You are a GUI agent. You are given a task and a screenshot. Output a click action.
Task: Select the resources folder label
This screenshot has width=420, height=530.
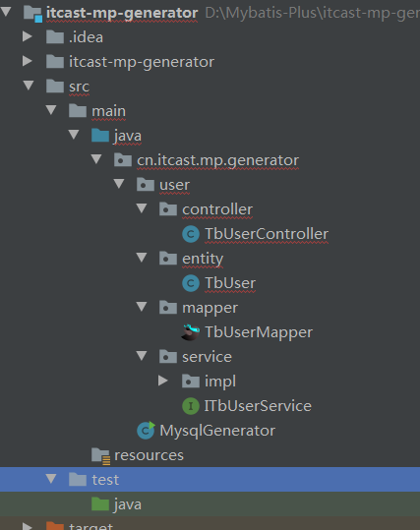click(149, 455)
